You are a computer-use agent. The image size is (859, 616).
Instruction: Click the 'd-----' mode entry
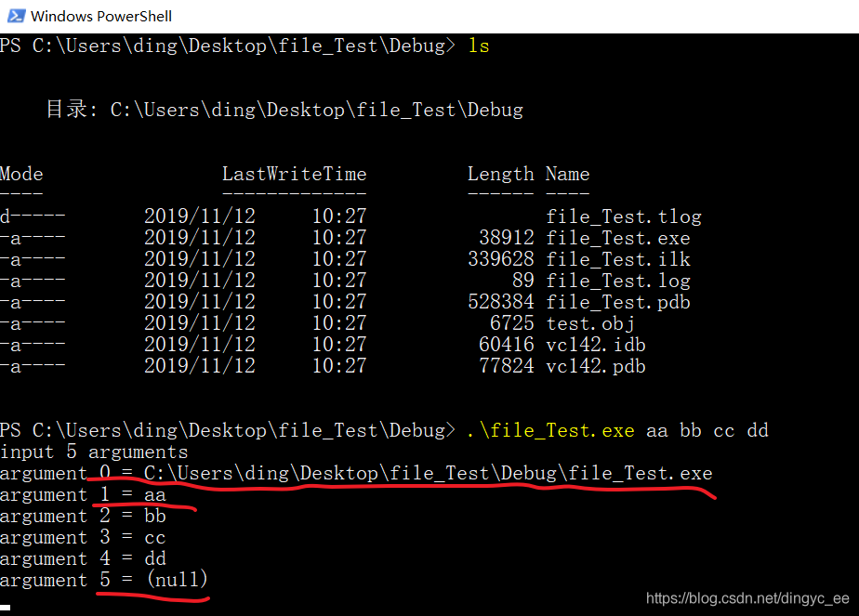tap(33, 216)
